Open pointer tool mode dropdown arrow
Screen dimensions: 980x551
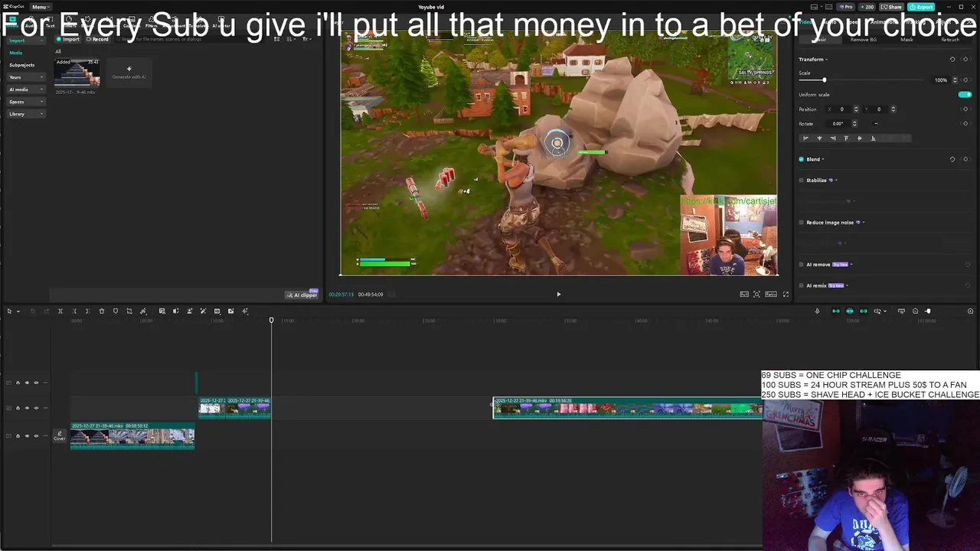[18, 311]
